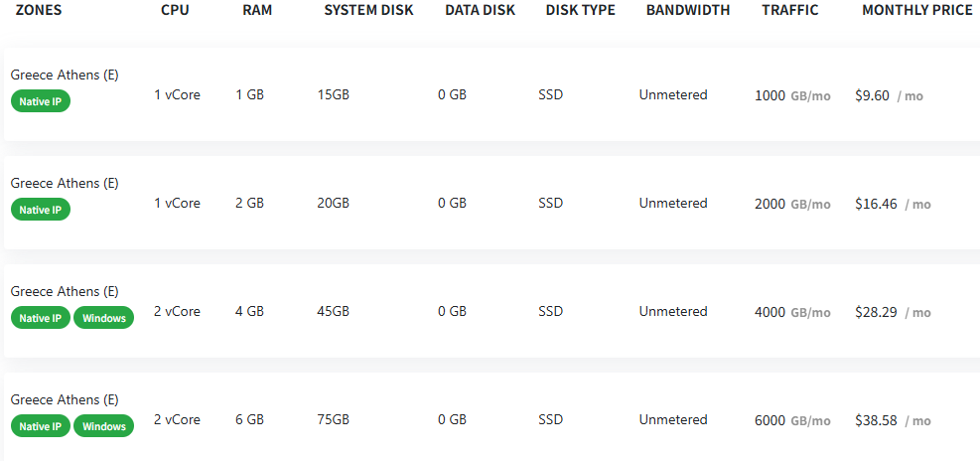This screenshot has width=980, height=461.
Task: Click the TRAFFIC column header
Action: (x=790, y=10)
